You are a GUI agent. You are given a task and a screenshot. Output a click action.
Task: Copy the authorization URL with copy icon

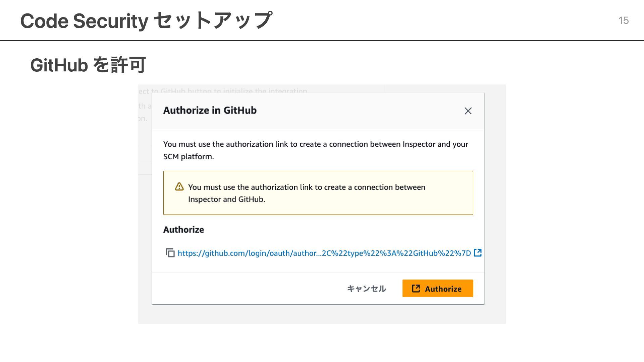tap(170, 253)
